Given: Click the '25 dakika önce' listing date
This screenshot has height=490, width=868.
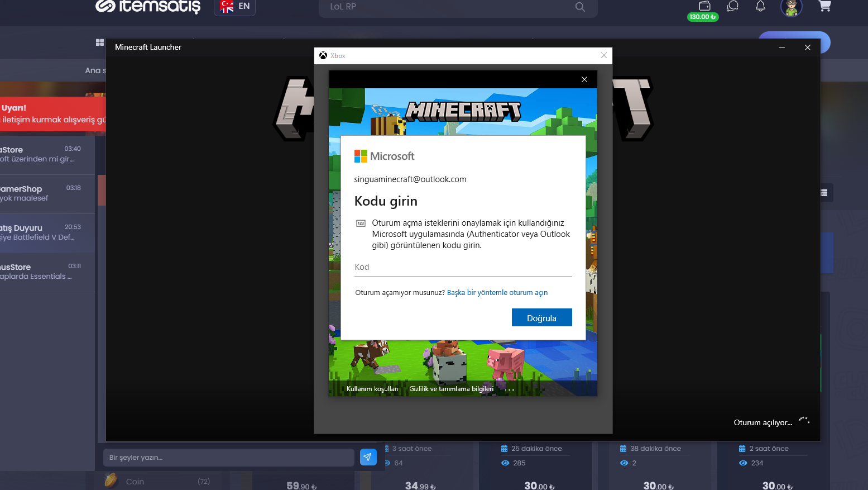Looking at the screenshot, I should pos(536,449).
